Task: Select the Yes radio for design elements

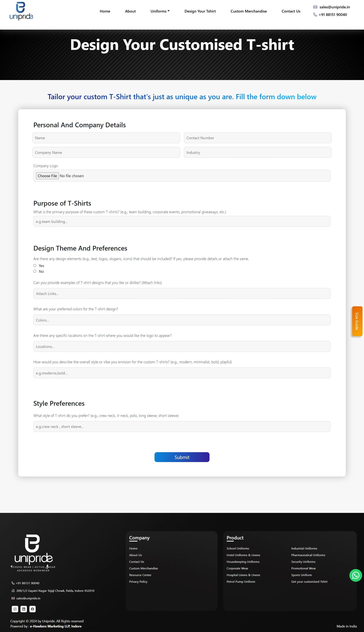Action: pos(35,265)
